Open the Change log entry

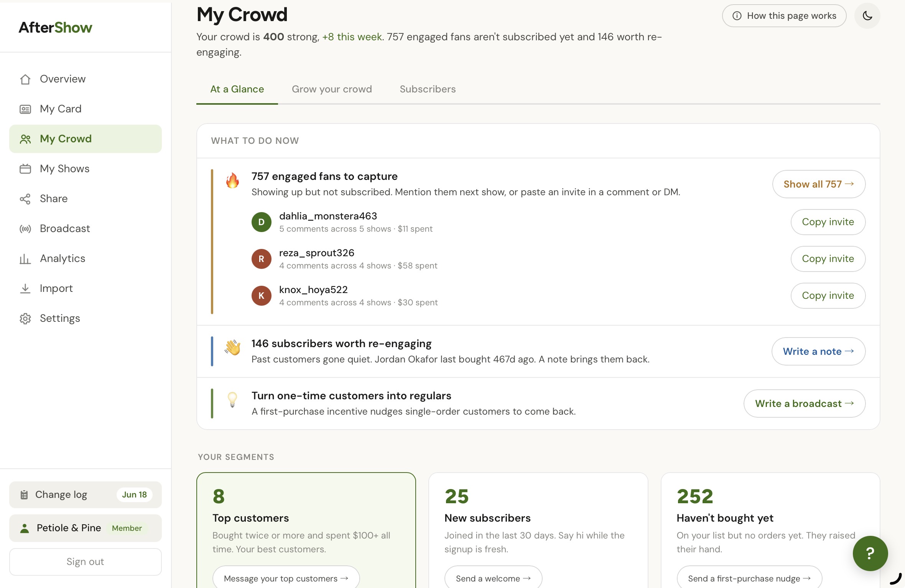coord(86,495)
